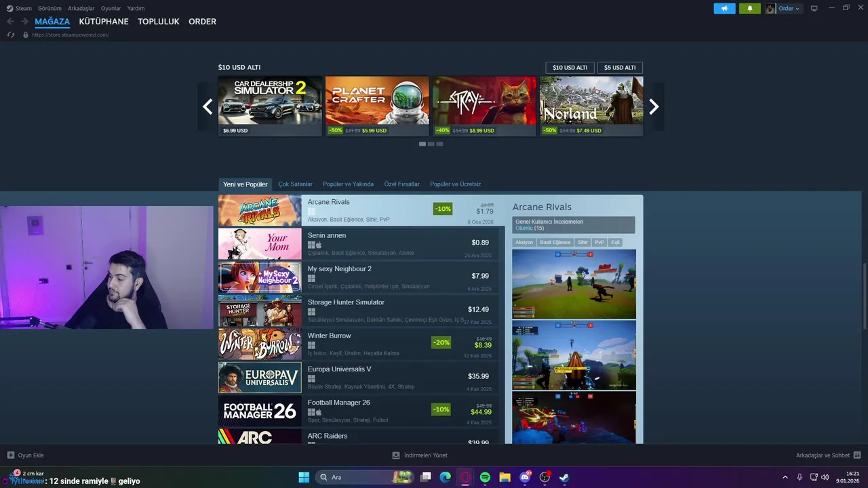Image resolution: width=868 pixels, height=488 pixels.
Task: Open the Stray game card
Action: coord(484,106)
